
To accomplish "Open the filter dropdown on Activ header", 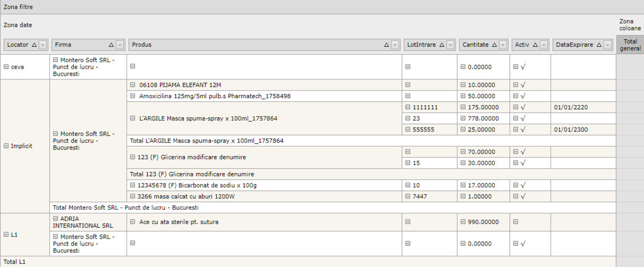I will click(544, 45).
